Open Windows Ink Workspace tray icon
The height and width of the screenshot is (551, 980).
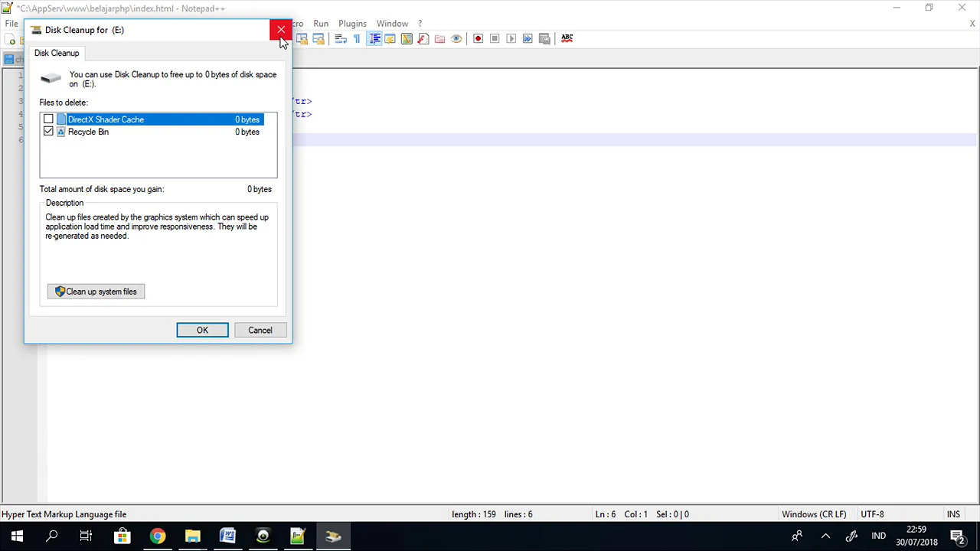(x=851, y=536)
